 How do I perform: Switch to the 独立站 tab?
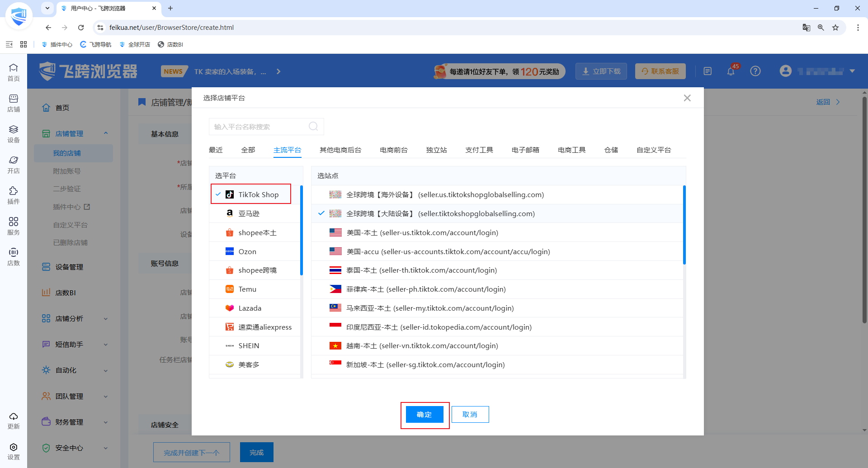tap(436, 150)
